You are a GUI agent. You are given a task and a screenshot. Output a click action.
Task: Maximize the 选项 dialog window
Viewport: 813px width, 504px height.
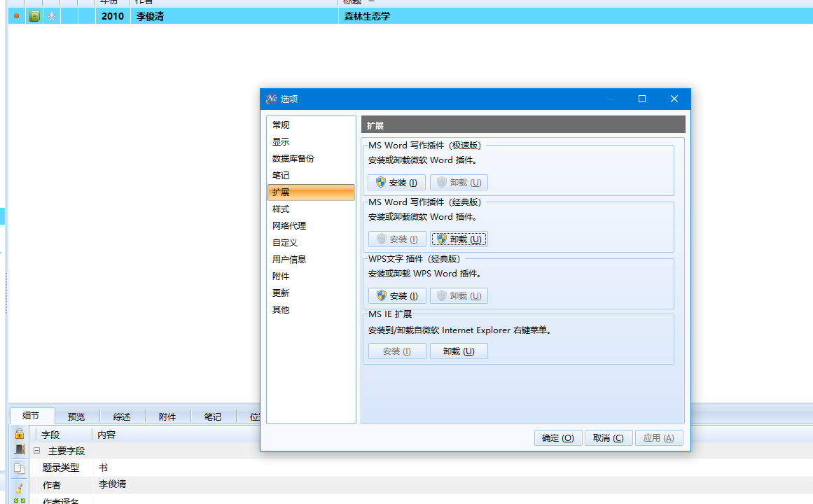coord(642,99)
